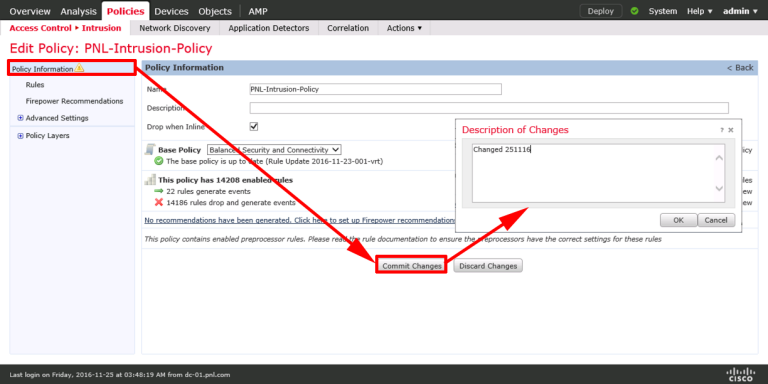Open the Base Policy dropdown
This screenshot has height=384, width=768.
point(274,150)
